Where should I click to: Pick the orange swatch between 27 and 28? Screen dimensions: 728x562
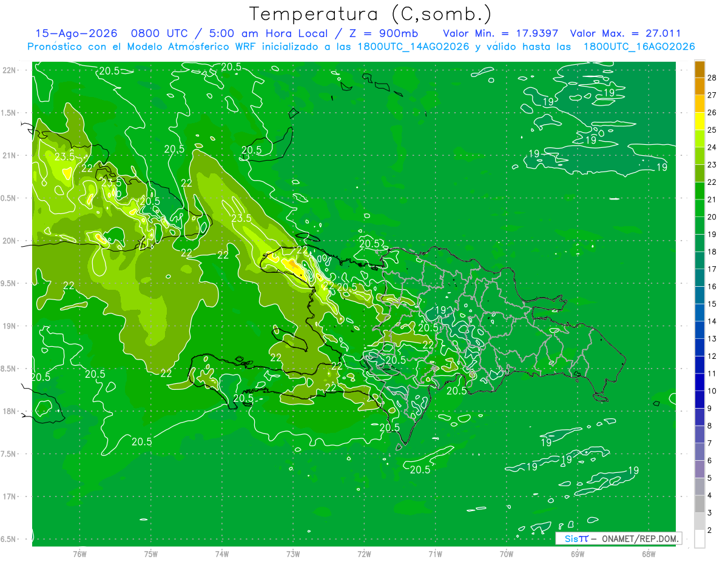(699, 86)
